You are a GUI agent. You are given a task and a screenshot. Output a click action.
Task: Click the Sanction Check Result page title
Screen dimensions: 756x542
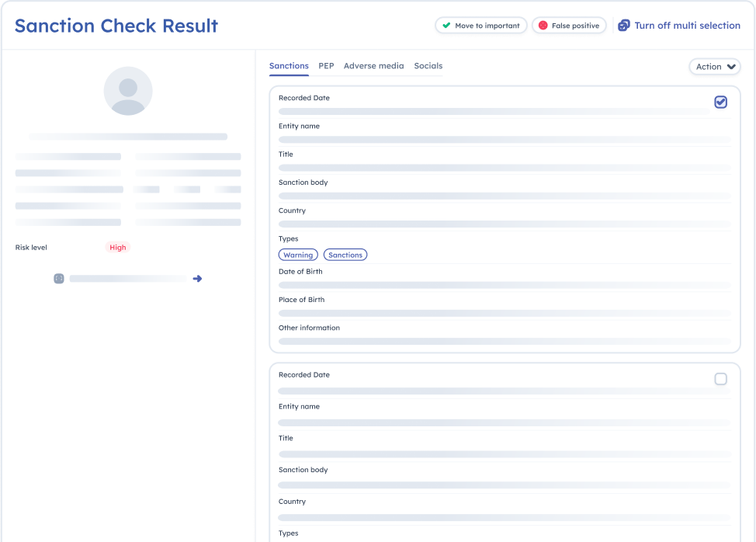pyautogui.click(x=116, y=26)
